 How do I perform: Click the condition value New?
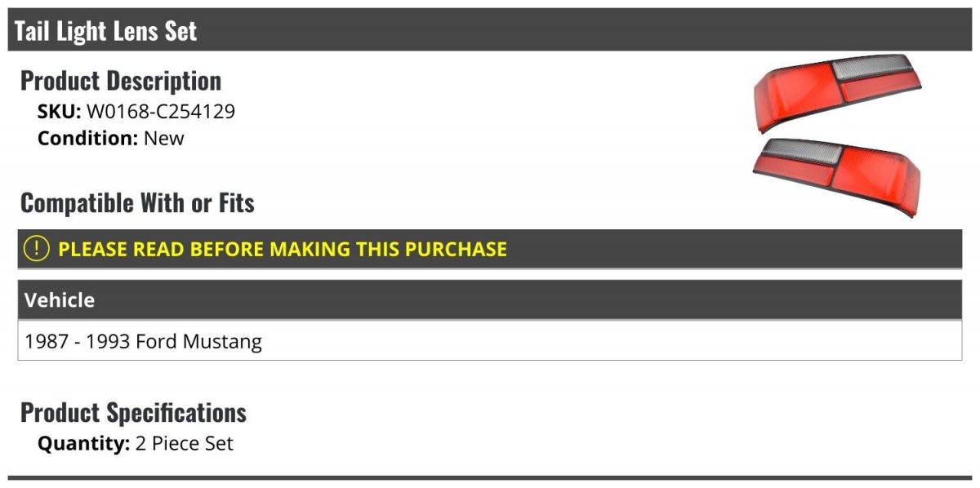(x=164, y=138)
